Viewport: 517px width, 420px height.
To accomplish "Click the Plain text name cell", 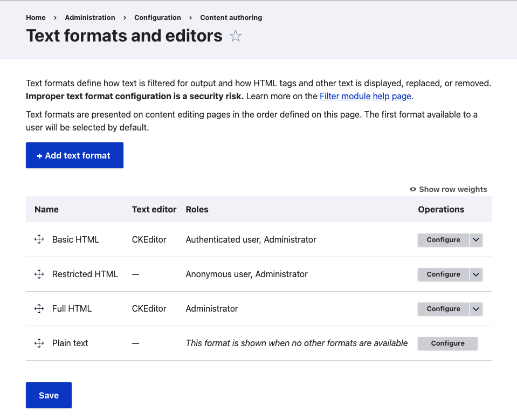I will (70, 343).
